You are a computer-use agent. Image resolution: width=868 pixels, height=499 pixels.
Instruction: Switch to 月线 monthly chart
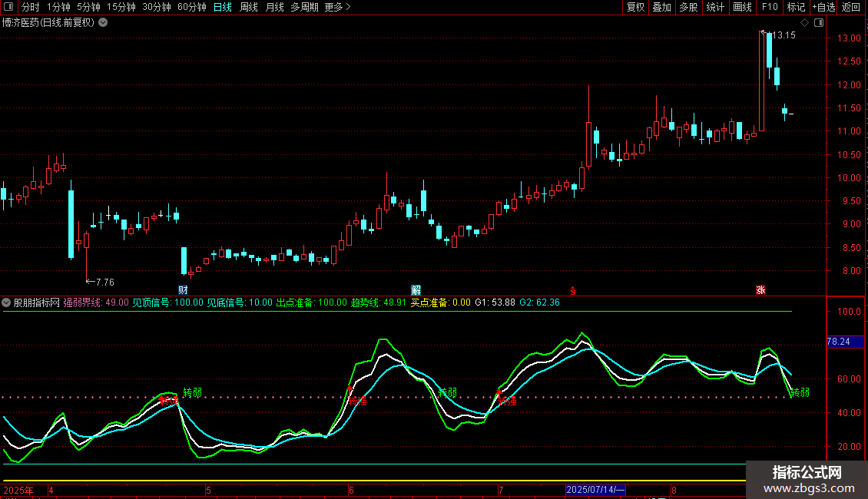[274, 7]
